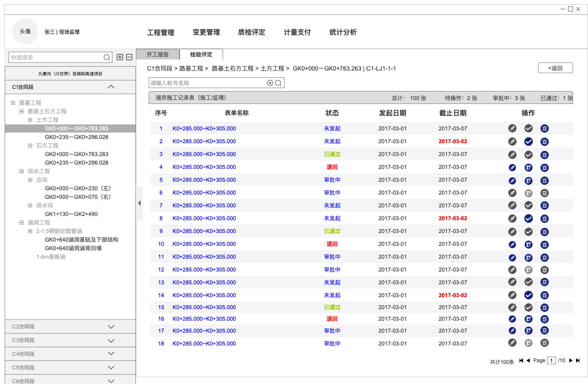The width and height of the screenshot is (588, 384).
Task: Collapse the 石方工程 tree node
Action: point(30,145)
